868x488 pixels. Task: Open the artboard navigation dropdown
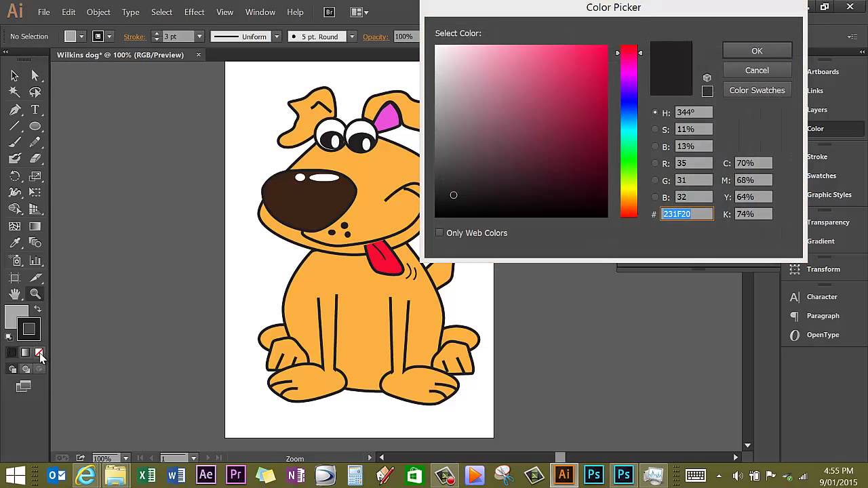pyautogui.click(x=193, y=459)
